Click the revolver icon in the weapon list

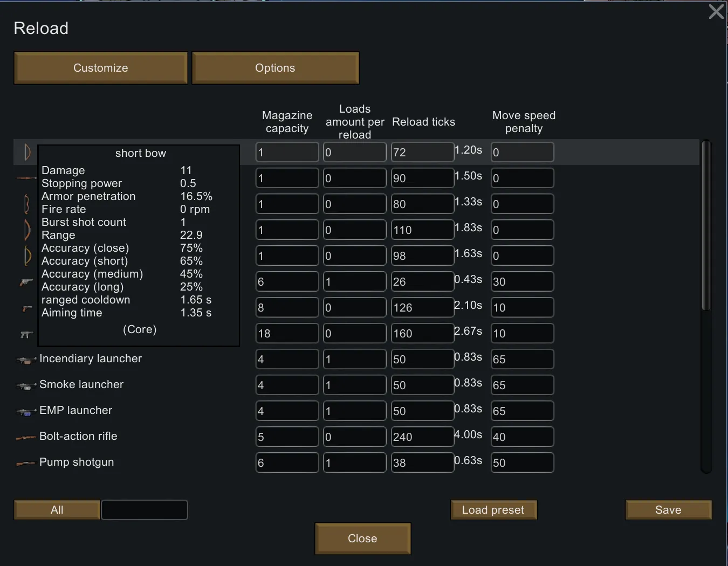coord(26,282)
